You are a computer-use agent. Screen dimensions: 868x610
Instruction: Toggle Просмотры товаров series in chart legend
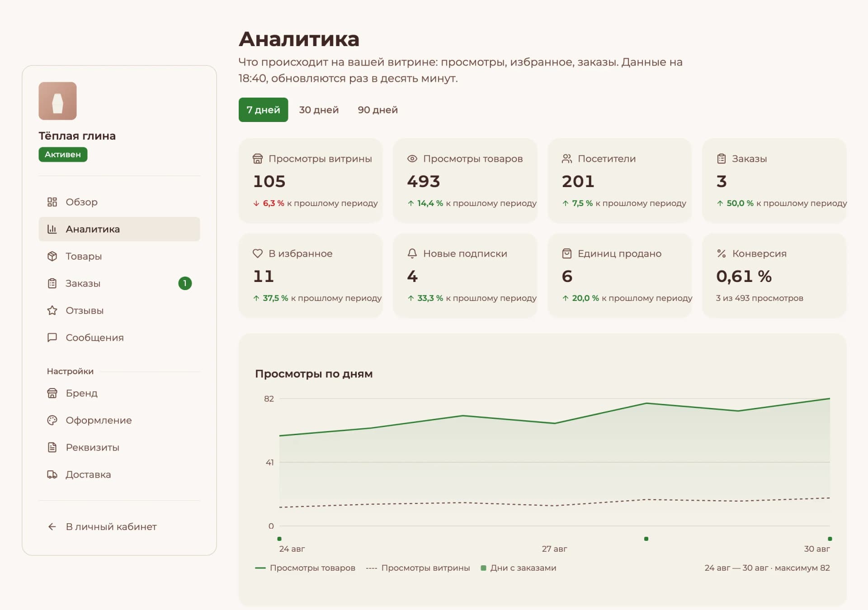(305, 568)
